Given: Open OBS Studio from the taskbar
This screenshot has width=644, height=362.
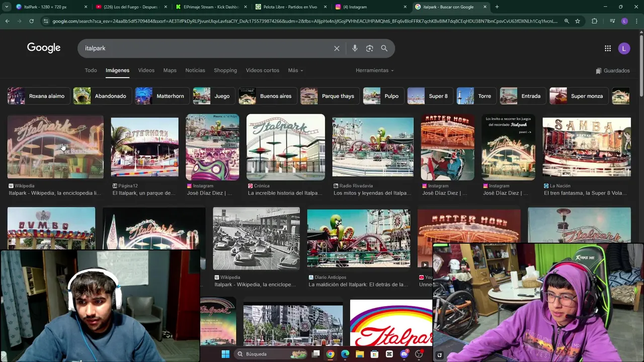Looking at the screenshot, I should 419,354.
